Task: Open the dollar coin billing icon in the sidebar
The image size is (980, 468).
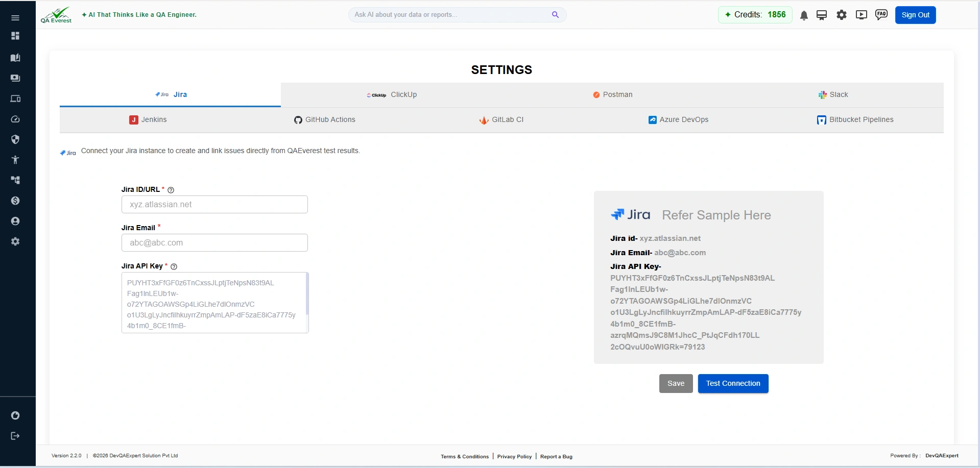Action: (15, 201)
